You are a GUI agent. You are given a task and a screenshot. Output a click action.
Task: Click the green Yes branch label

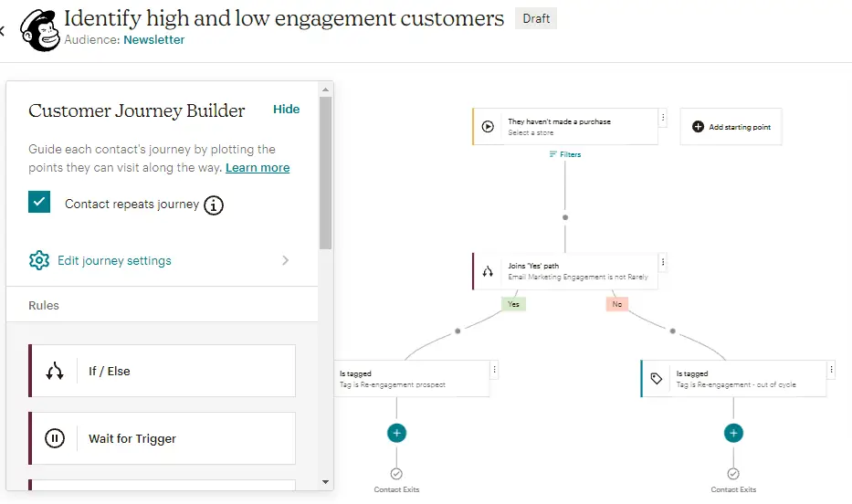(x=513, y=304)
